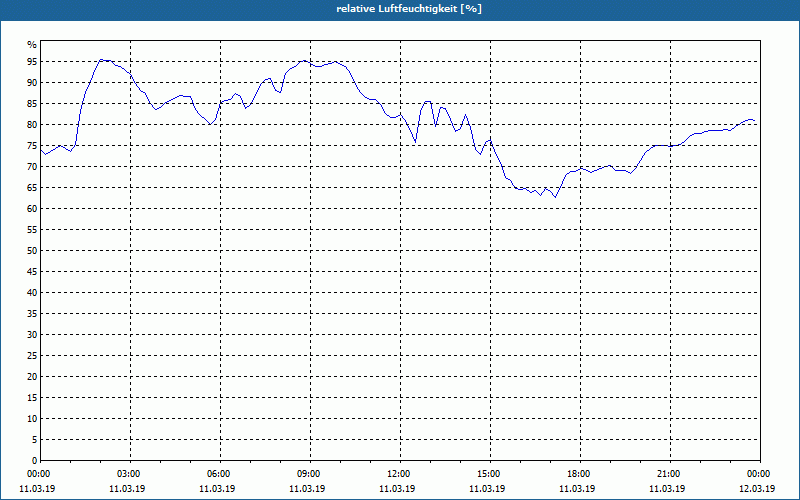This screenshot has height=500, width=800.
Task: Click the '03:00' time axis label
Action: (131, 474)
